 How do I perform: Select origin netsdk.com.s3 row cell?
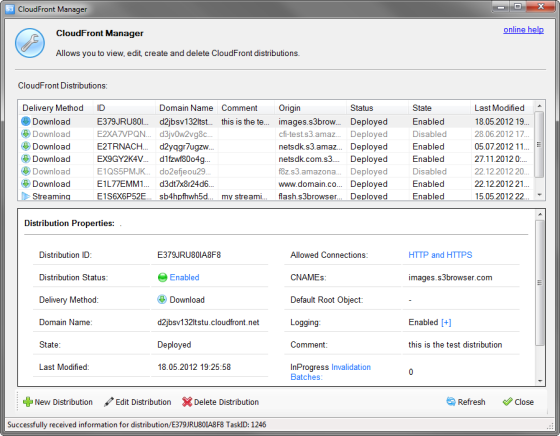309,159
